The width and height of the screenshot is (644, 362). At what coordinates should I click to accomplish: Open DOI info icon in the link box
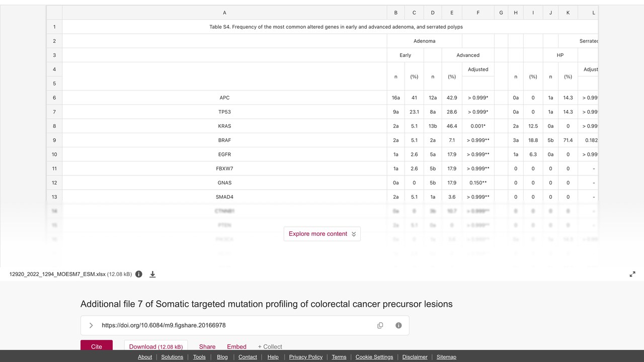[x=398, y=325]
